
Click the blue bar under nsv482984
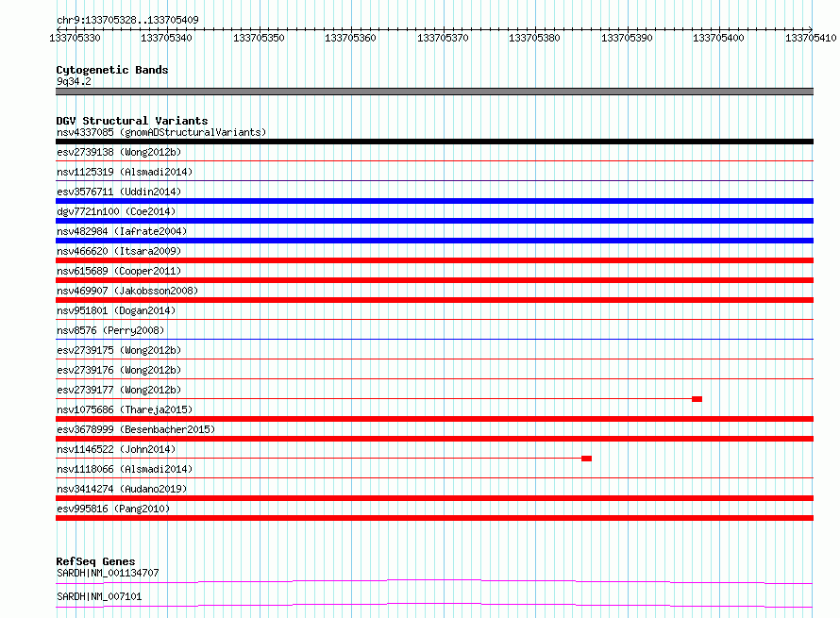(434, 241)
